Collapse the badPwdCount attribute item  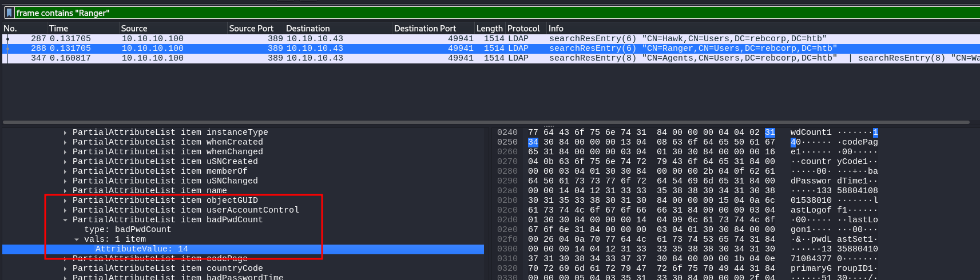(x=65, y=220)
